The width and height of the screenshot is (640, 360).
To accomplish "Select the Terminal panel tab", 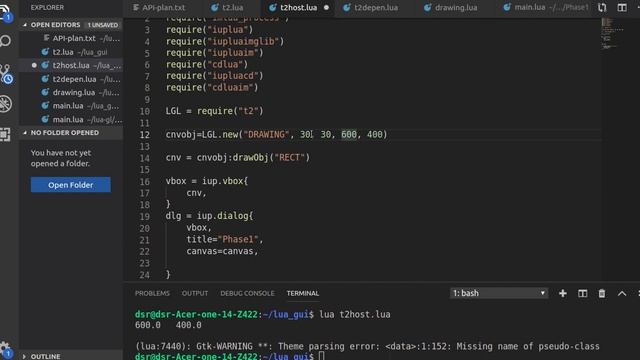I will 302,293.
